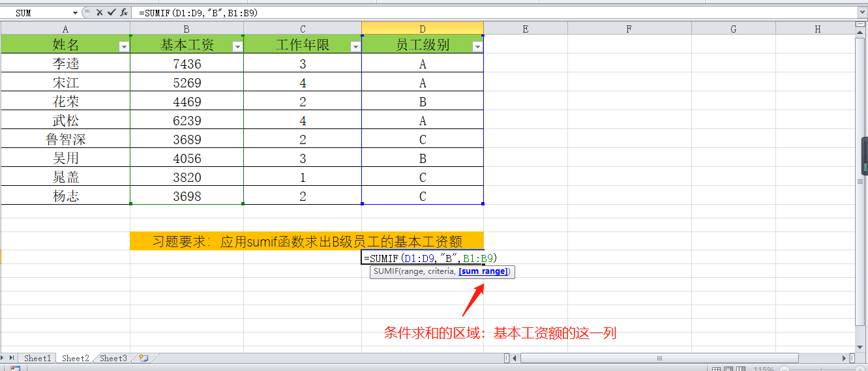Switch to the Sheet1 tab
The width and height of the screenshot is (868, 371).
click(x=37, y=358)
